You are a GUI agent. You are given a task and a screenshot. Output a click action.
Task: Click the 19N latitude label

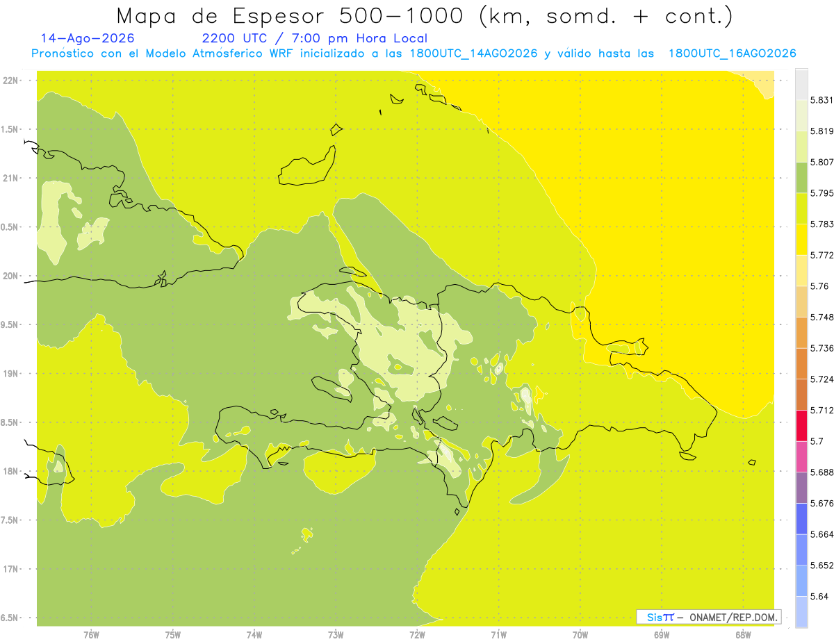pyautogui.click(x=10, y=374)
